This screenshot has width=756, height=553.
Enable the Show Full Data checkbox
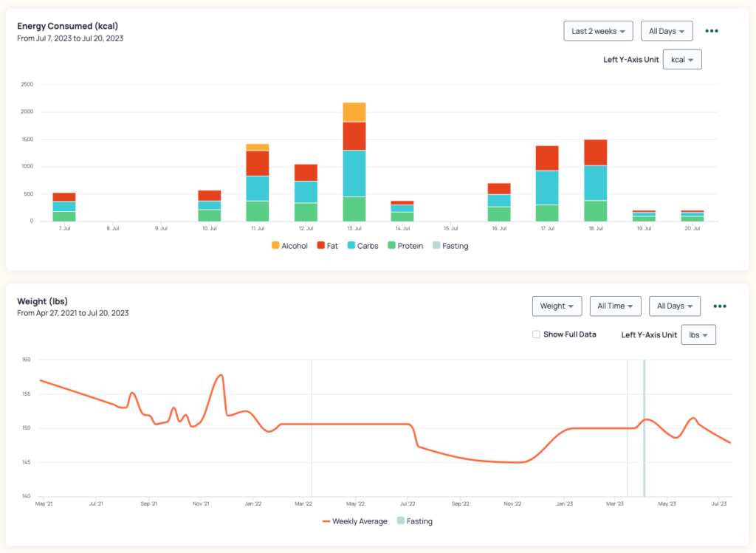click(x=536, y=334)
